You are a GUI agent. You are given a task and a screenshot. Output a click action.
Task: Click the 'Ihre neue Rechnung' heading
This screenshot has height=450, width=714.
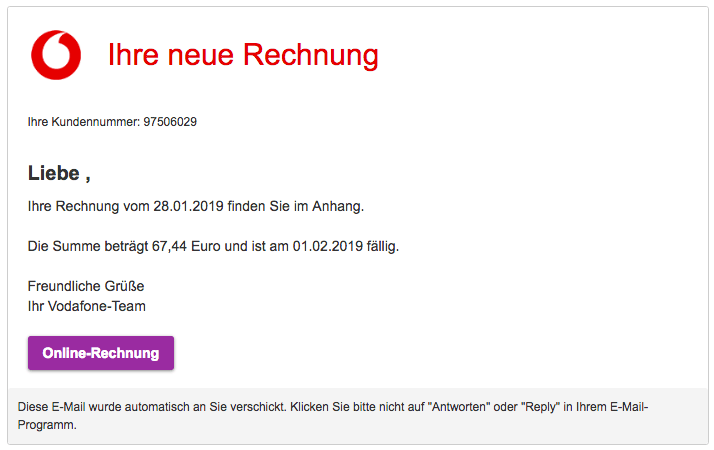pyautogui.click(x=243, y=55)
